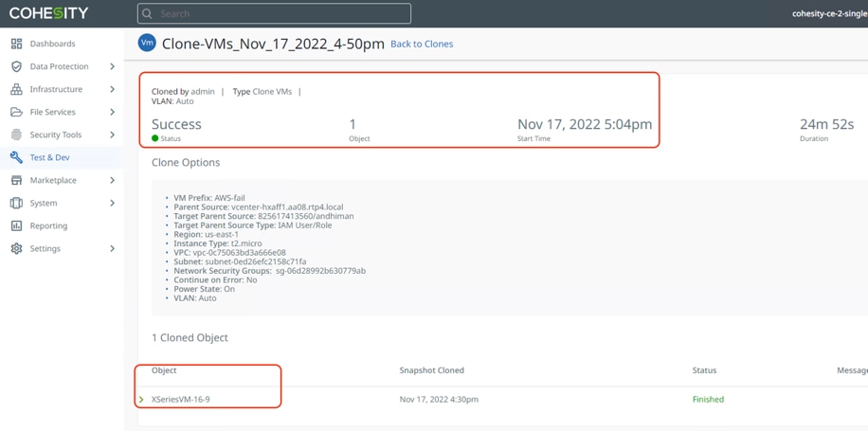
Task: Click the green Success status dot
Action: pos(155,138)
